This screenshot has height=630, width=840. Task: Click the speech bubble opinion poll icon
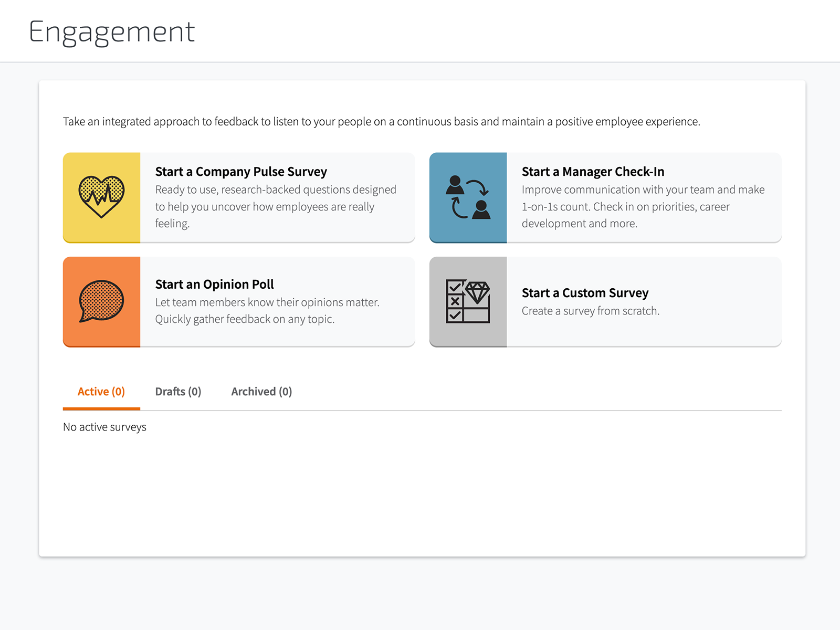(x=101, y=301)
